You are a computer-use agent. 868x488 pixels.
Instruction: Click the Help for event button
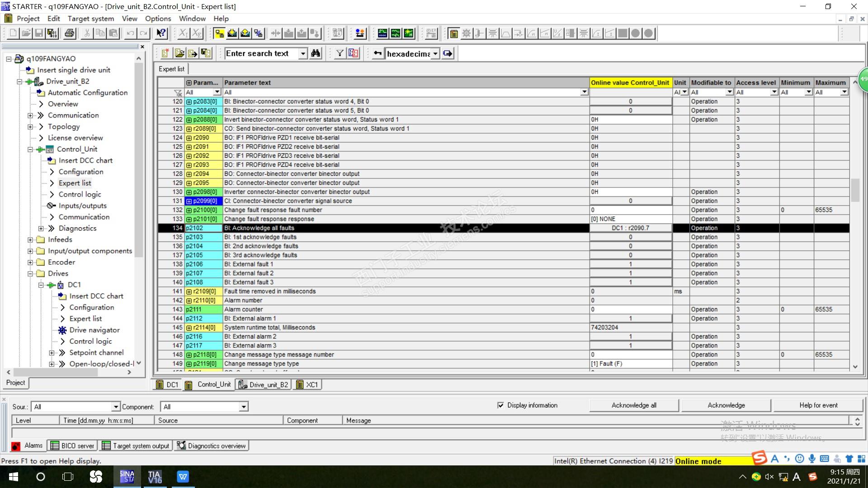click(818, 405)
